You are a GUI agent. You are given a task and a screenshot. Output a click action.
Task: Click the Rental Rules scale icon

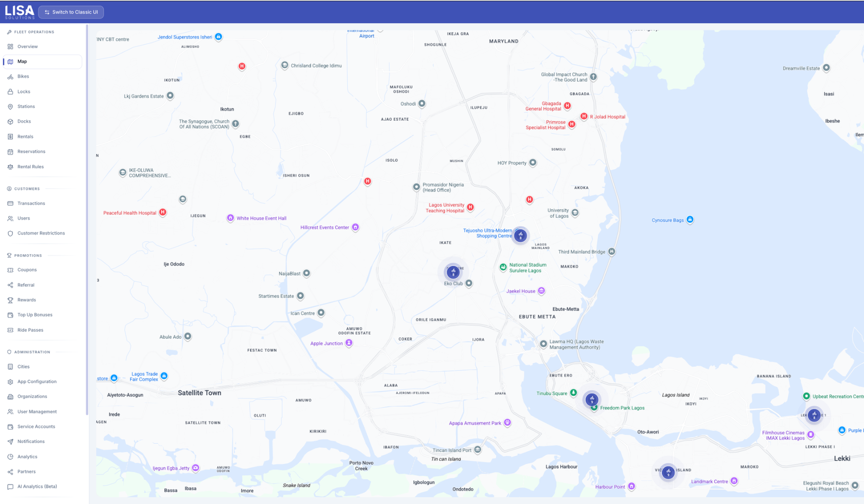point(10,167)
